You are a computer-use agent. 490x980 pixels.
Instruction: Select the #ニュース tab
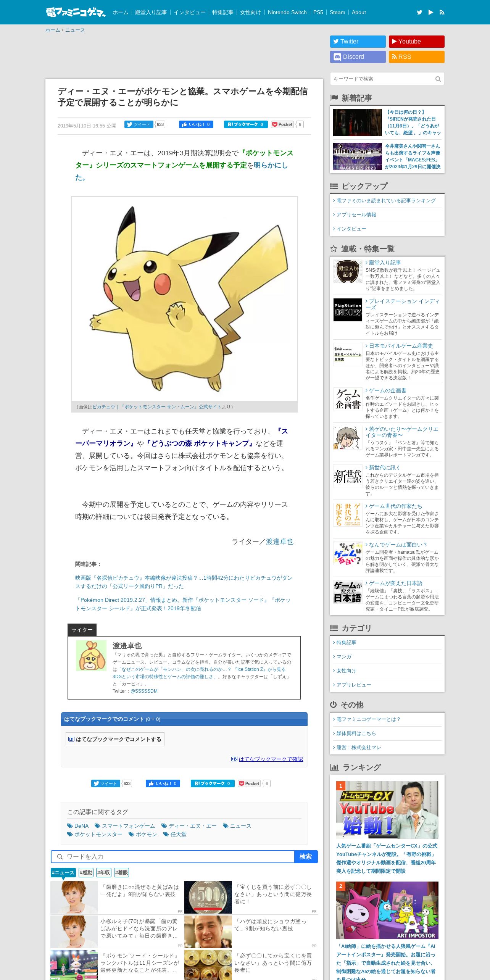pyautogui.click(x=63, y=872)
